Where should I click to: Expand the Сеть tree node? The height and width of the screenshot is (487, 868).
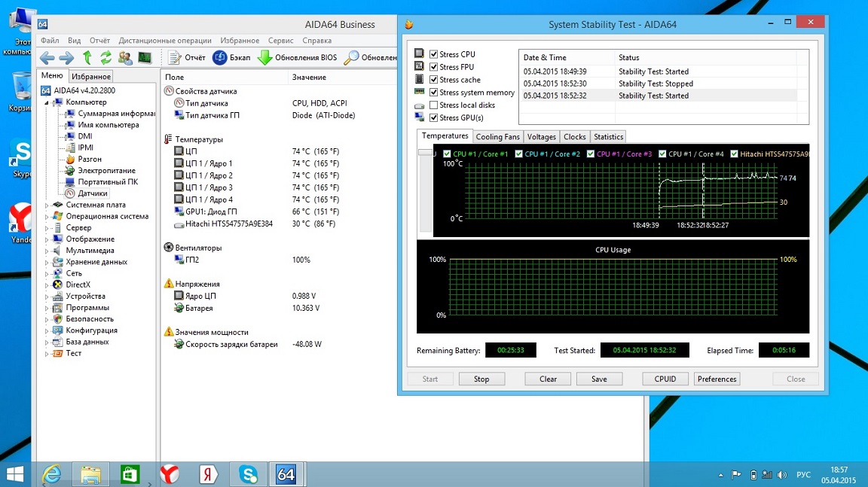click(47, 274)
